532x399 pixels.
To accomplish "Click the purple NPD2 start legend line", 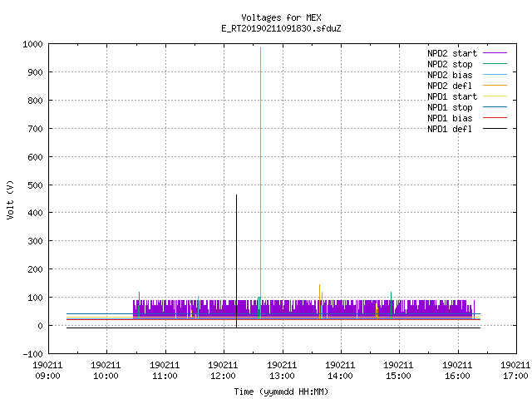I will coord(495,53).
